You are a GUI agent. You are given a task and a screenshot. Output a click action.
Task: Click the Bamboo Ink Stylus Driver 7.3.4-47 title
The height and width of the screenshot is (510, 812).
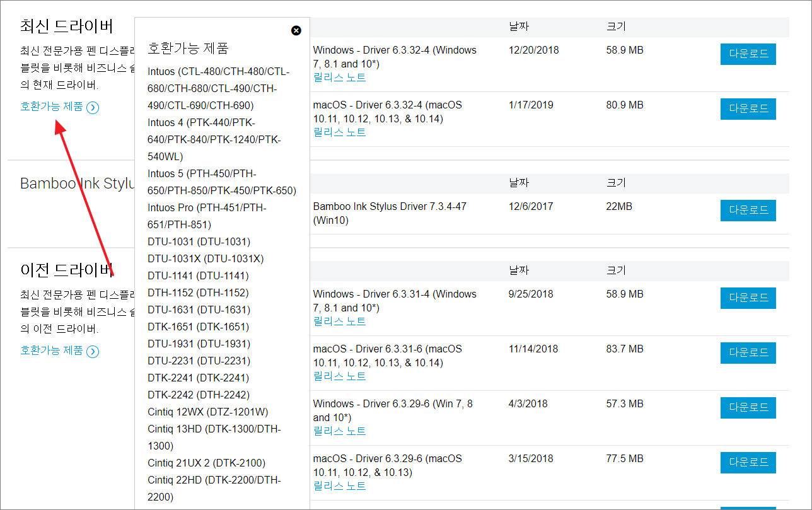(390, 213)
